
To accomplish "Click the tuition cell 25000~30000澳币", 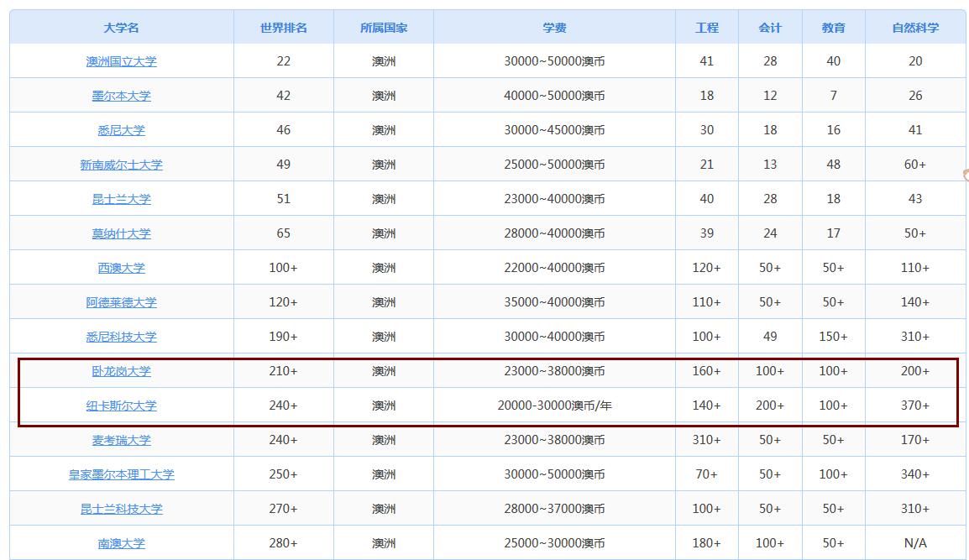I will [554, 543].
